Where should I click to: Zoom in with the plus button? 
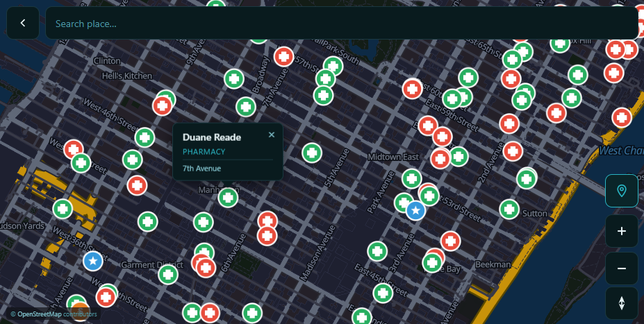[621, 231]
